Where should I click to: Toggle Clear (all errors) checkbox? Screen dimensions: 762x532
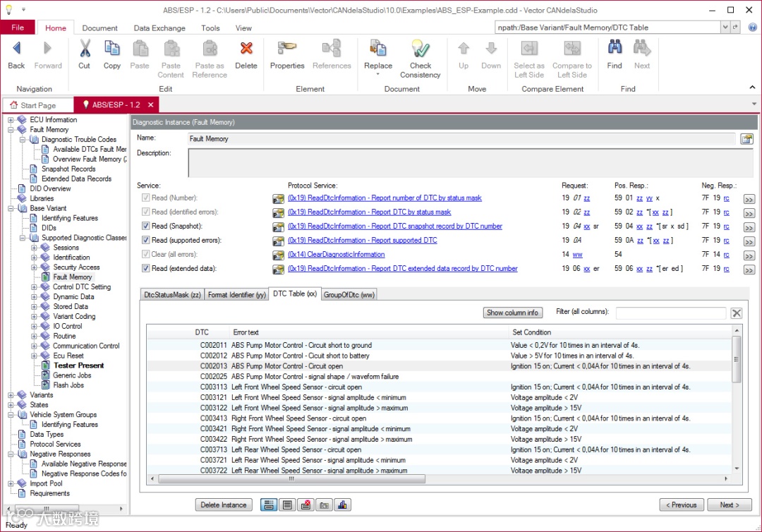[x=145, y=254]
